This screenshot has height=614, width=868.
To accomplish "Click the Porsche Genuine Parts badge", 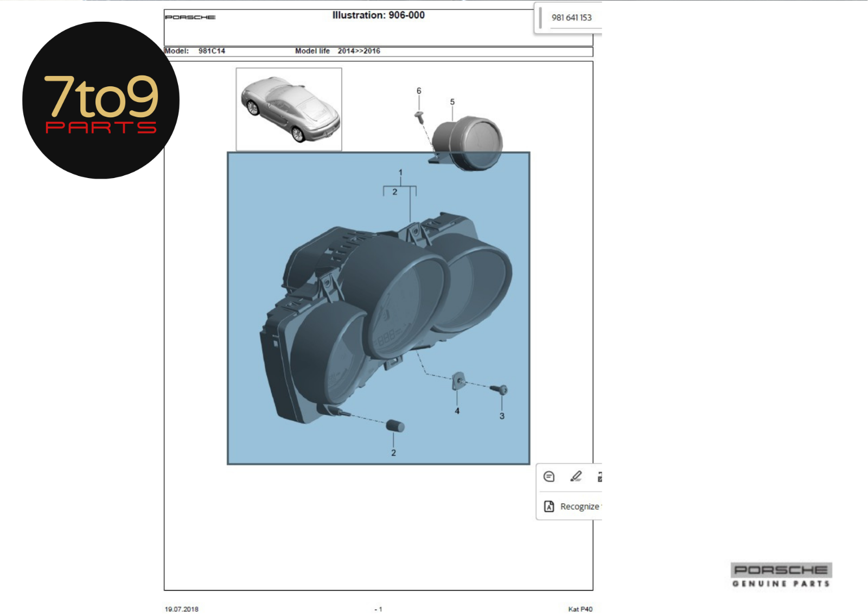I will point(781,575).
